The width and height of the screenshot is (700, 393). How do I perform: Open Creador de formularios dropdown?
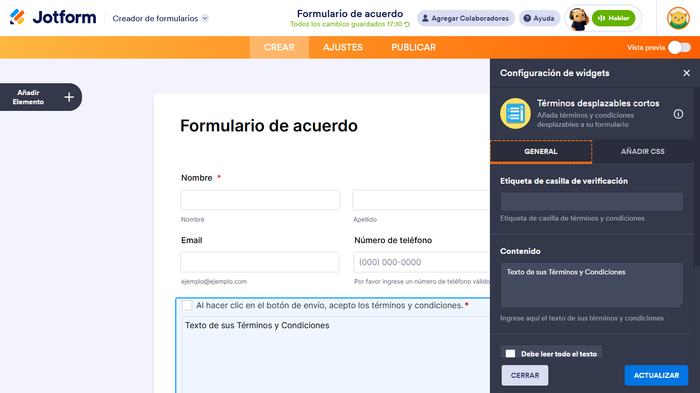click(161, 18)
